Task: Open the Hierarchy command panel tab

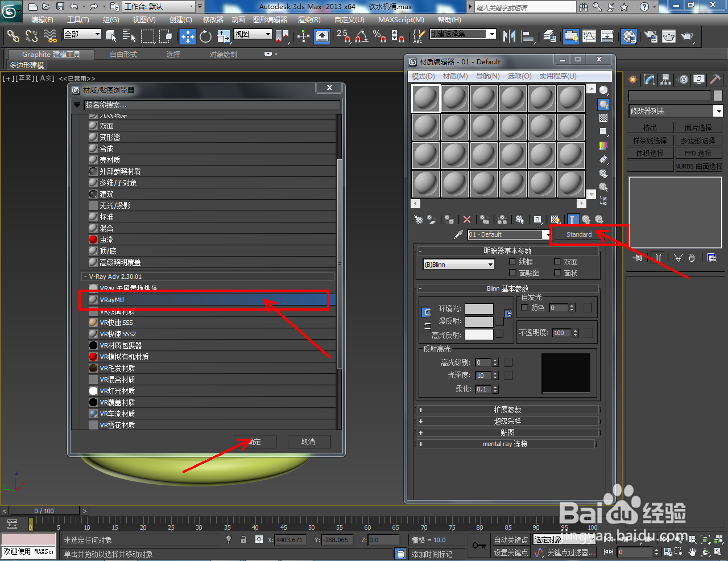Action: tap(665, 80)
